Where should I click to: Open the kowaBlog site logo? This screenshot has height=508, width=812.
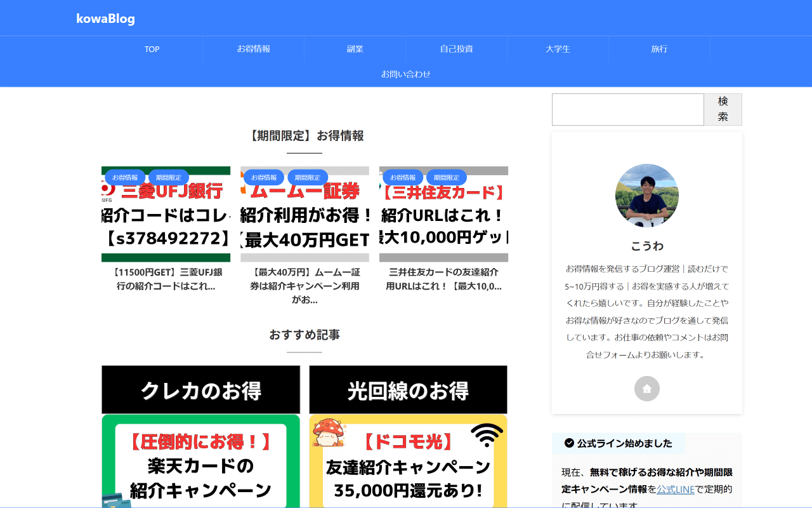pyautogui.click(x=105, y=18)
